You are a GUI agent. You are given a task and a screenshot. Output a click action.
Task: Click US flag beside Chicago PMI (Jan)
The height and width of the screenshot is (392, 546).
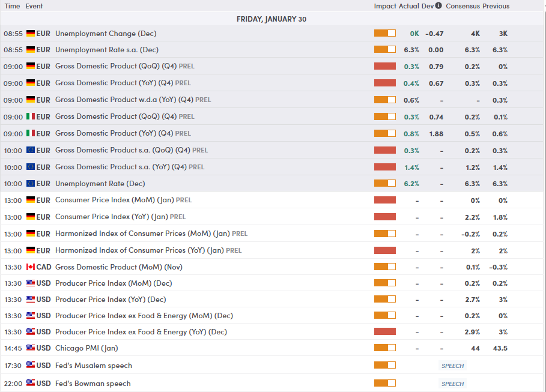click(x=31, y=348)
